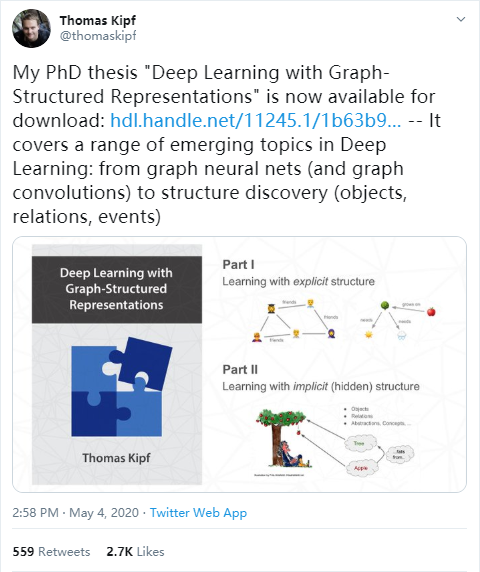This screenshot has height=572, width=480.
Task: Click the red apple icon in graph
Action: pyautogui.click(x=431, y=312)
